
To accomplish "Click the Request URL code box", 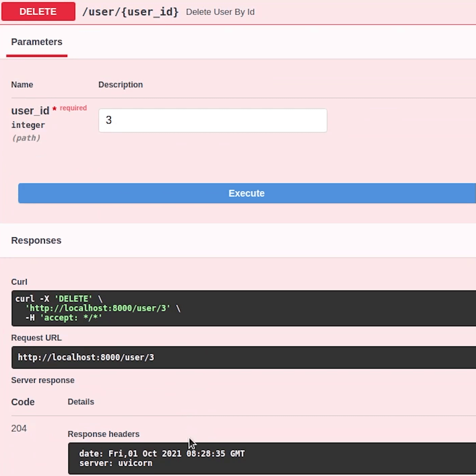I will tap(86, 358).
